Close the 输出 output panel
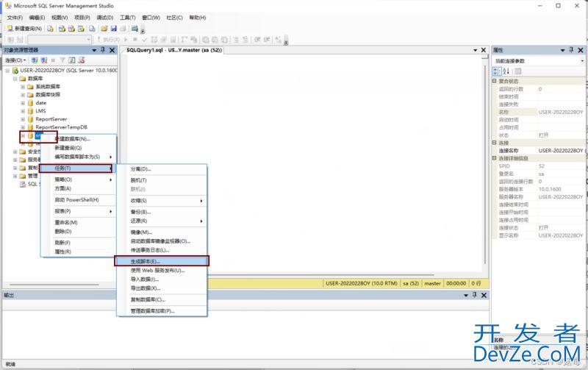The width and height of the screenshot is (588, 370). click(x=484, y=295)
